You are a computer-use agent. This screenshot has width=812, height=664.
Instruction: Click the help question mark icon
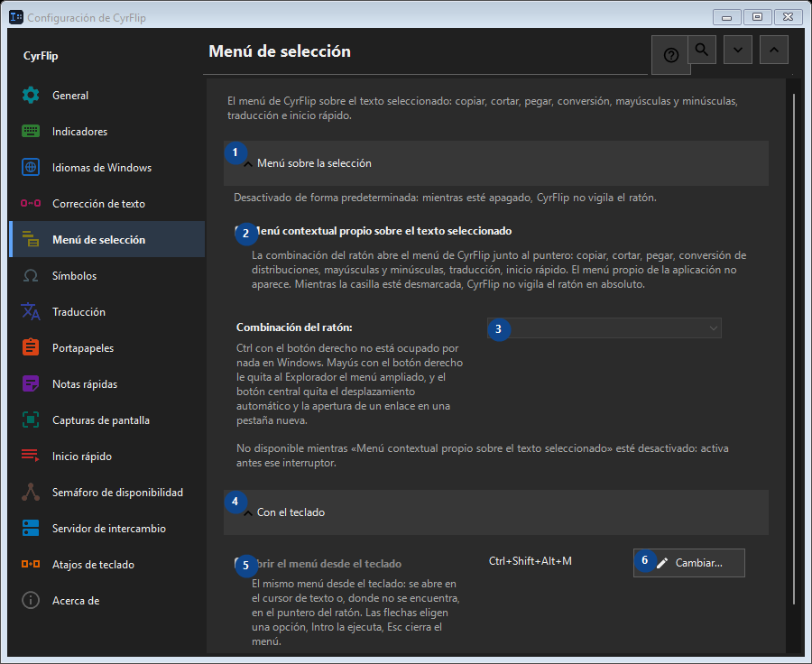pyautogui.click(x=670, y=55)
